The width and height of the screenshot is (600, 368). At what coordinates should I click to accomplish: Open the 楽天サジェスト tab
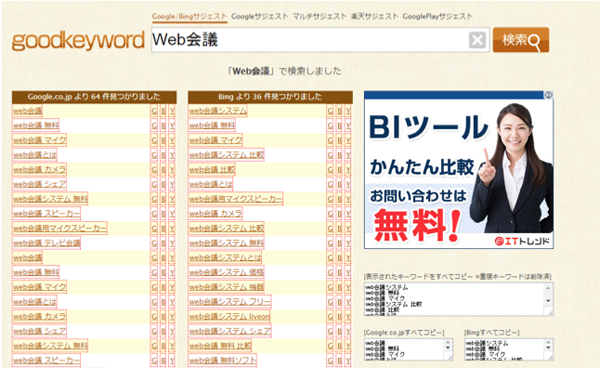point(375,16)
